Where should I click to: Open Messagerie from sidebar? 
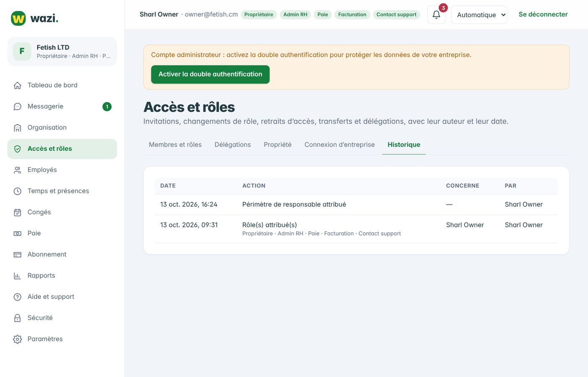62,106
